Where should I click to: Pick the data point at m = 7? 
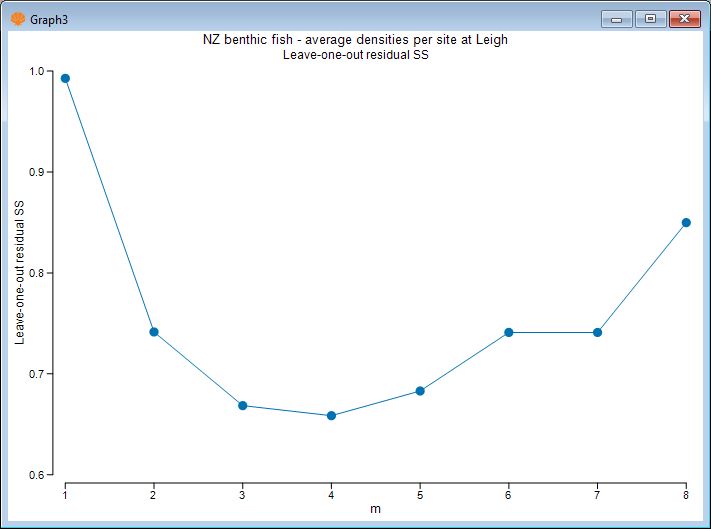(x=597, y=332)
